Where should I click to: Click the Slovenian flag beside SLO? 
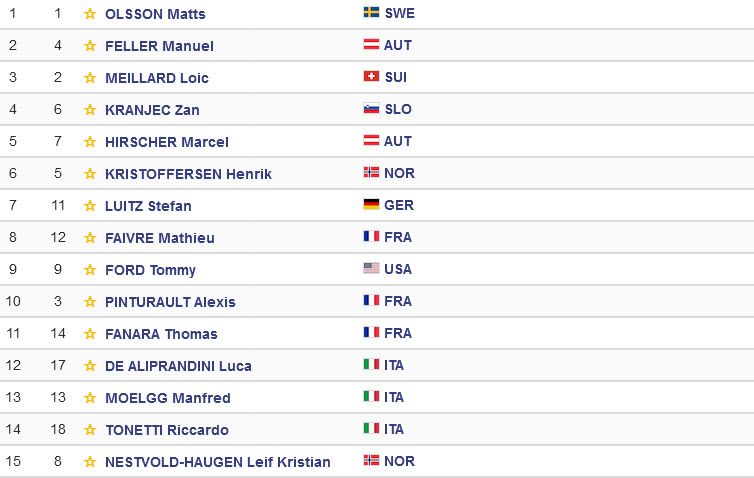pyautogui.click(x=371, y=109)
